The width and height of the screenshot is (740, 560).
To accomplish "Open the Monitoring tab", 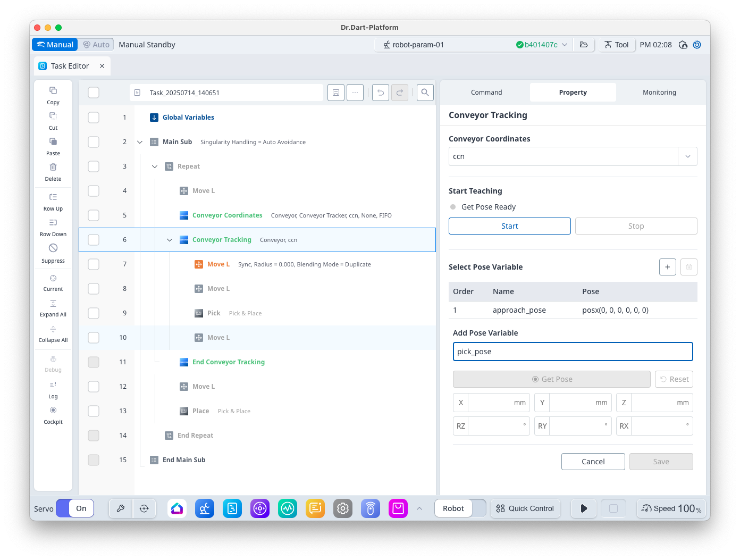I will point(659,92).
